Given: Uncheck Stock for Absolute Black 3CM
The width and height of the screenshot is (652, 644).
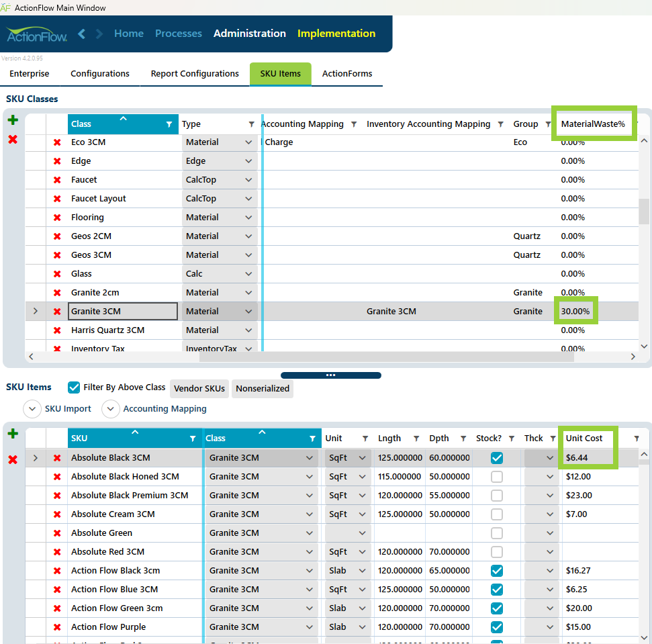Looking at the screenshot, I should coord(496,458).
